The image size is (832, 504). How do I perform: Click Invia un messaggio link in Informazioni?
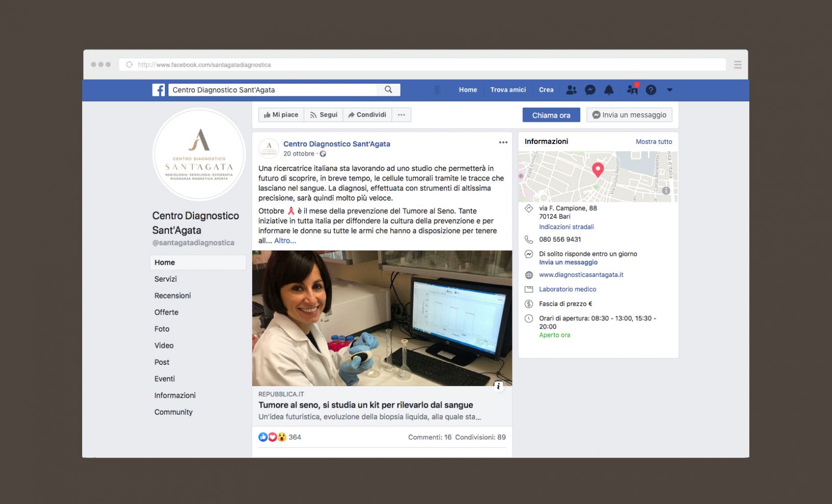click(568, 262)
